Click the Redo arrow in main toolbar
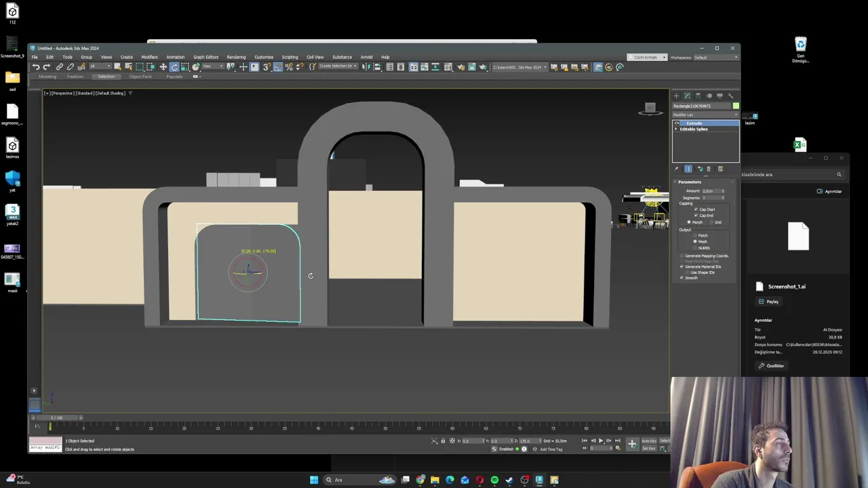Image resolution: width=868 pixels, height=488 pixels. point(46,66)
